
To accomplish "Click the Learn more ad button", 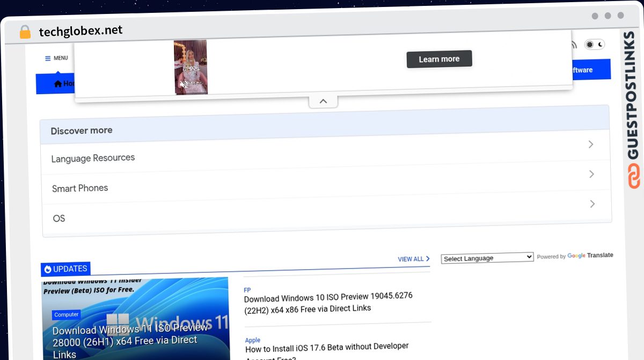I will 439,59.
